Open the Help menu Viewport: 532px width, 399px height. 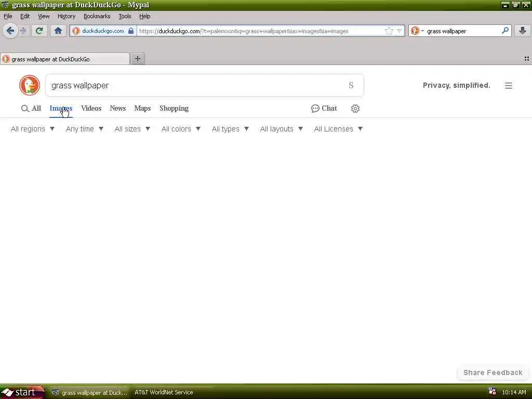click(144, 16)
